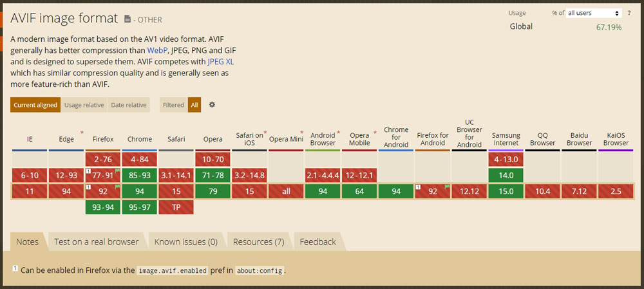Click the settings gear icon

(212, 105)
